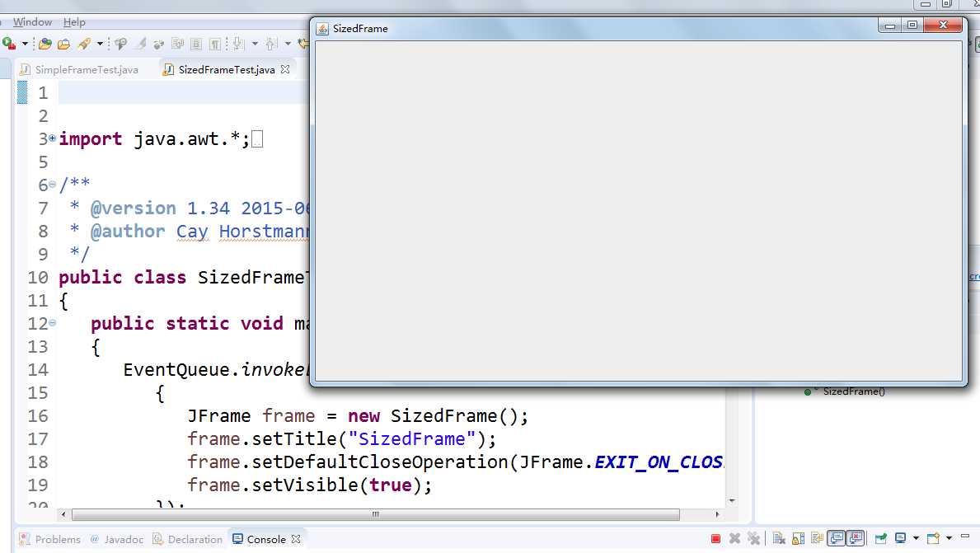Close the Console view tab
The width and height of the screenshot is (980, 553).
click(296, 539)
